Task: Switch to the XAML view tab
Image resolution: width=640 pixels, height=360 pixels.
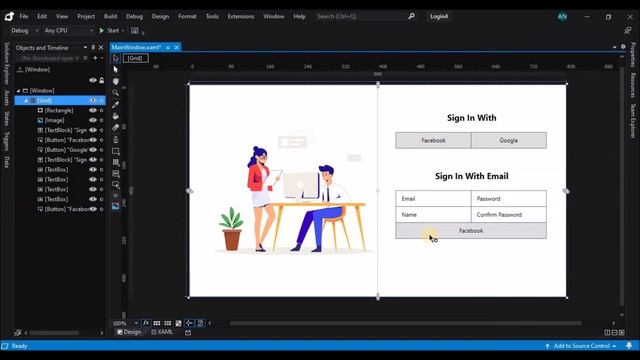Action: click(x=162, y=332)
